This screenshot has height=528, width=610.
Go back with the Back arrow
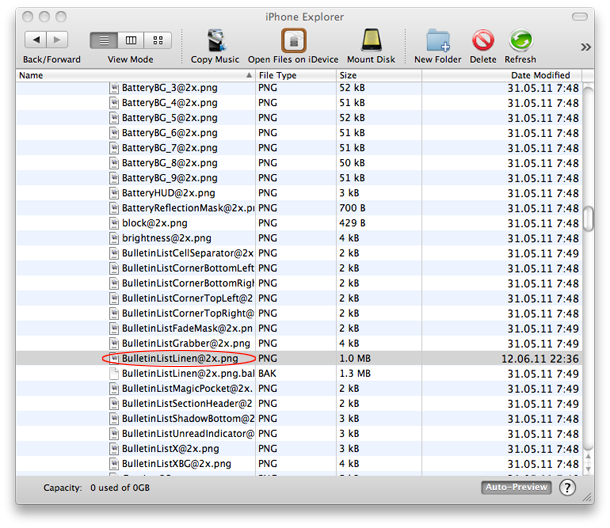coord(37,40)
